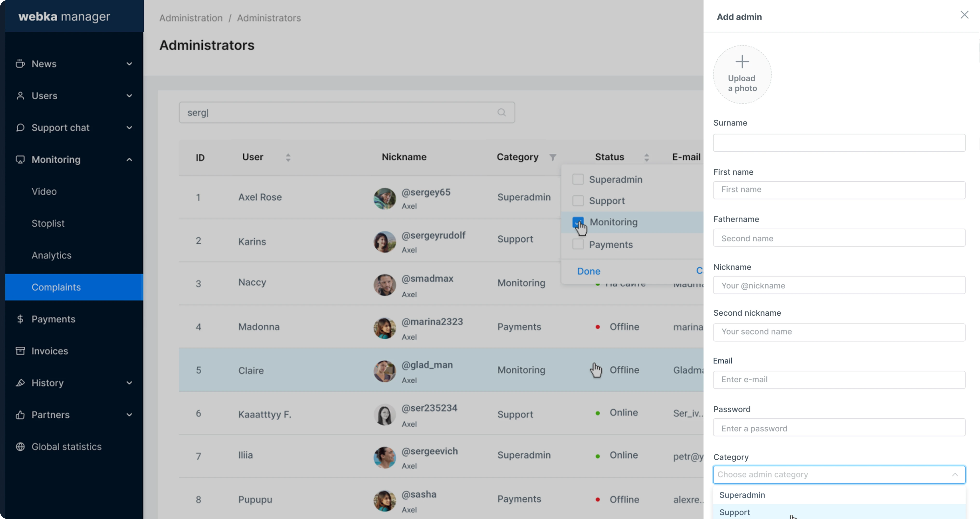Open the Complaints submenu item
980x519 pixels.
[74, 287]
